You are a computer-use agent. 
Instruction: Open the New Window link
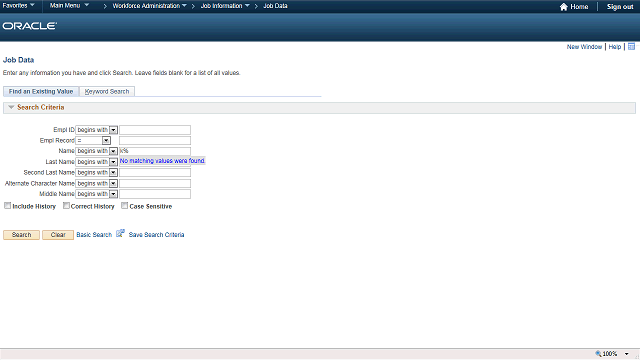pos(584,47)
